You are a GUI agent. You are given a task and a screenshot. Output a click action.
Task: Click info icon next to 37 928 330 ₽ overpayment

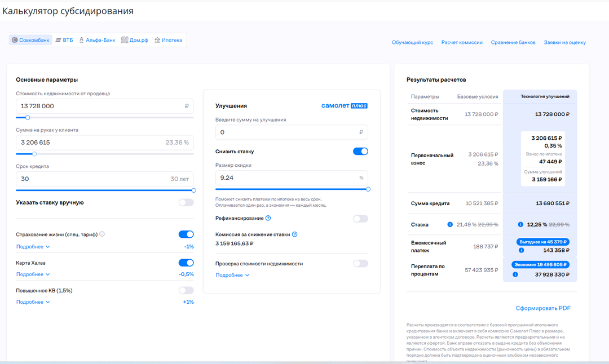(515, 275)
